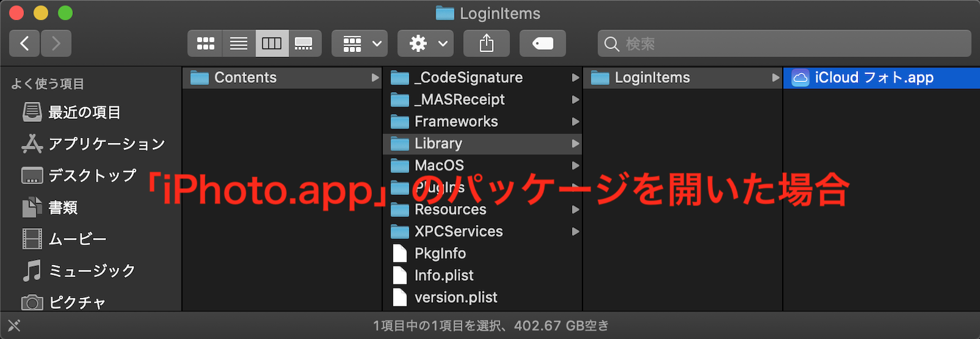Viewport: 980px width, 339px height.
Task: Click the Info.plist document icon
Action: click(x=400, y=275)
